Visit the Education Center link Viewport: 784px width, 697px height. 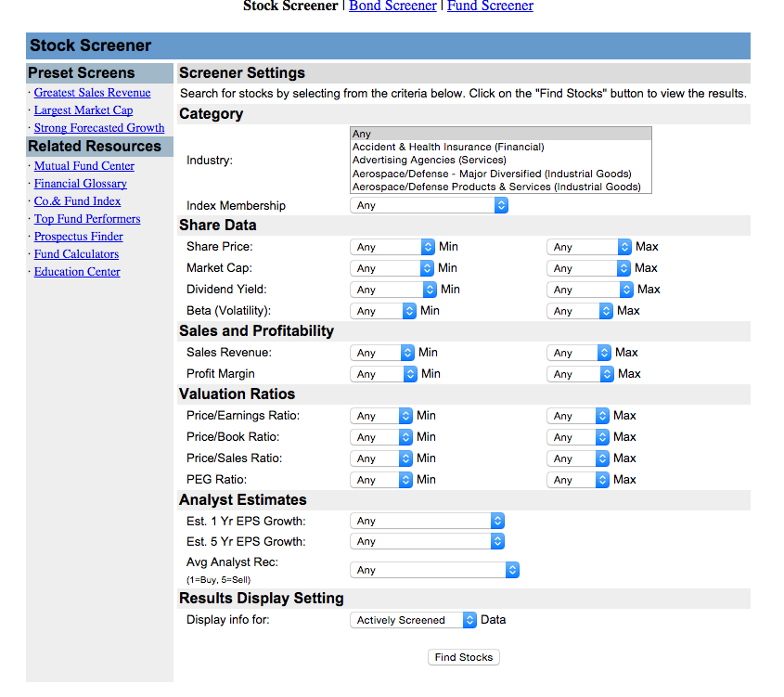tap(77, 272)
